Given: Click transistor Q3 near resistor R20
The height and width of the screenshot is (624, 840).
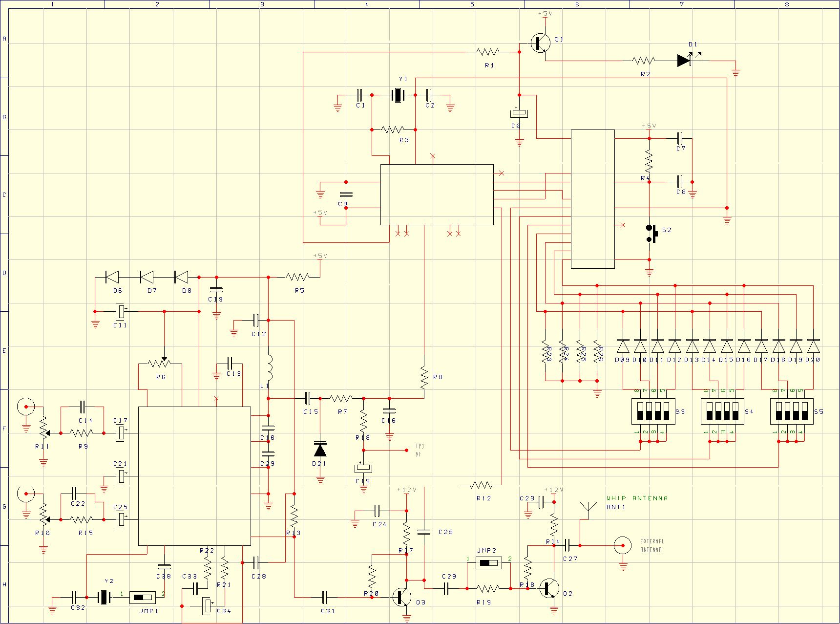Looking at the screenshot, I should (402, 597).
